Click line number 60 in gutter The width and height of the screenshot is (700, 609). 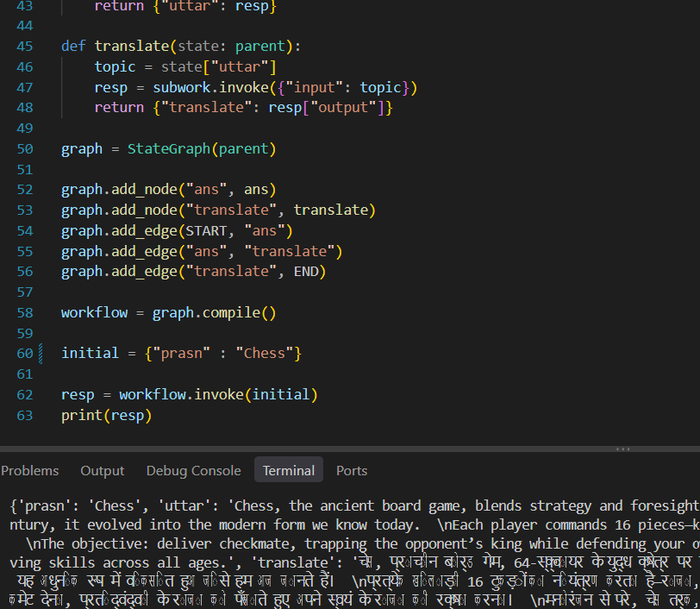tap(24, 354)
